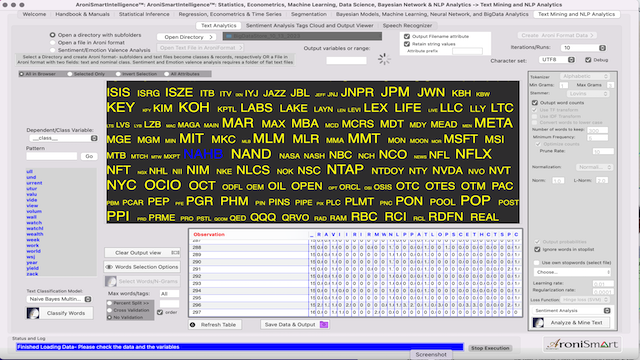
Task: Click the Refresh Table circular icon
Action: coord(193,324)
